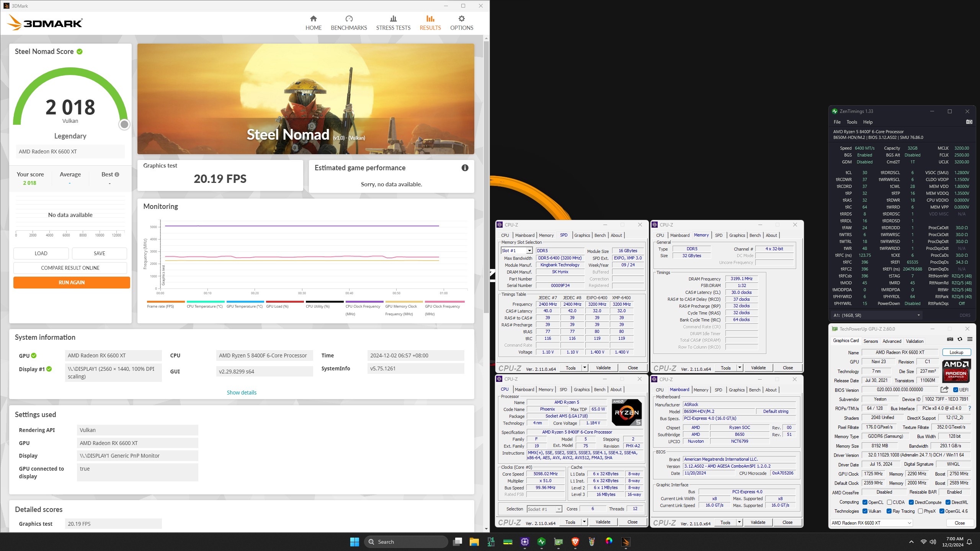Click the Estimated game performance info icon
This screenshot has height=551, width=980.
pos(465,168)
